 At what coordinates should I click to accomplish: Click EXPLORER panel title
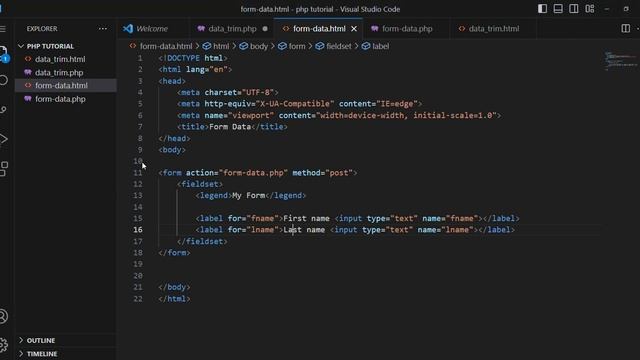tap(42, 29)
